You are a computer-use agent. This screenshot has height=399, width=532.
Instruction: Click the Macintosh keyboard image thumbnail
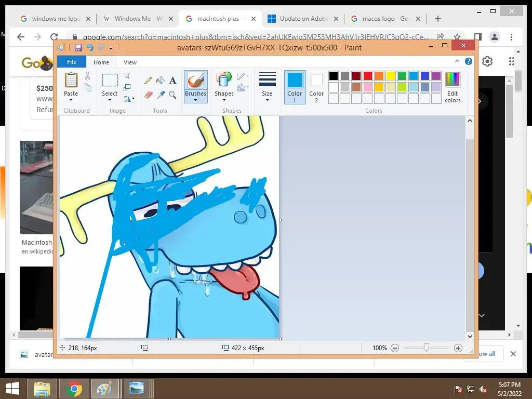pyautogui.click(x=36, y=187)
